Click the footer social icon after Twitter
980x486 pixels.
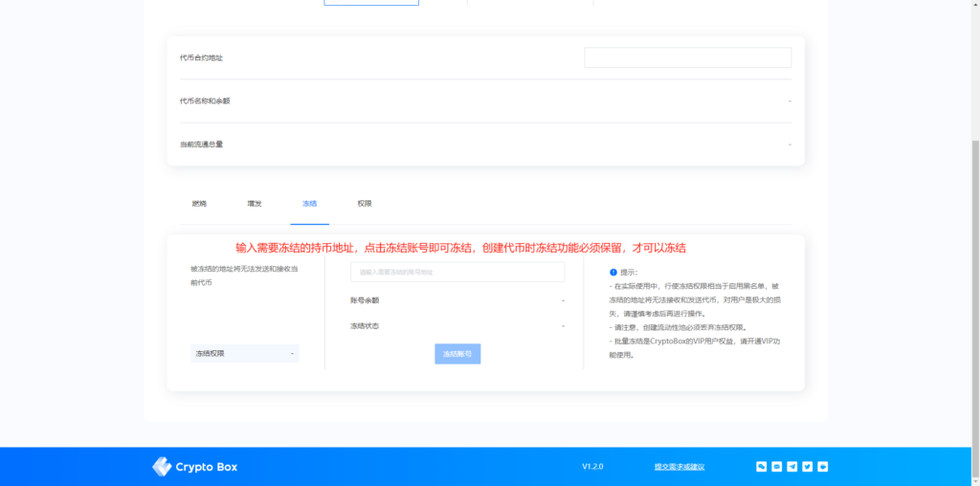coord(823,467)
